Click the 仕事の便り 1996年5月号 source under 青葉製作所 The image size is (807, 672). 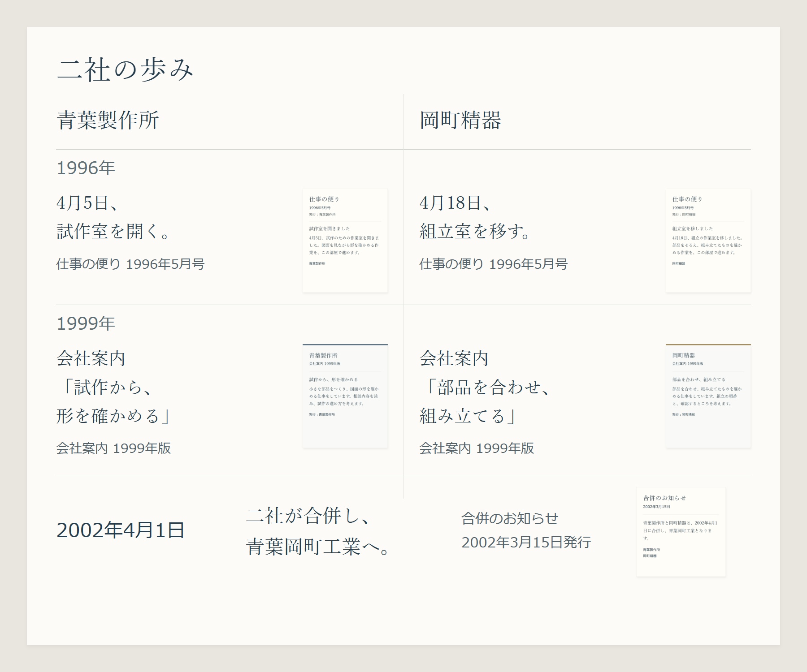point(130,264)
